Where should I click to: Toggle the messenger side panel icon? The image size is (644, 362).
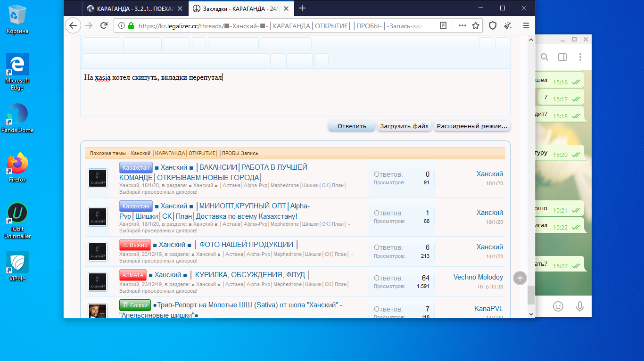coord(562,57)
